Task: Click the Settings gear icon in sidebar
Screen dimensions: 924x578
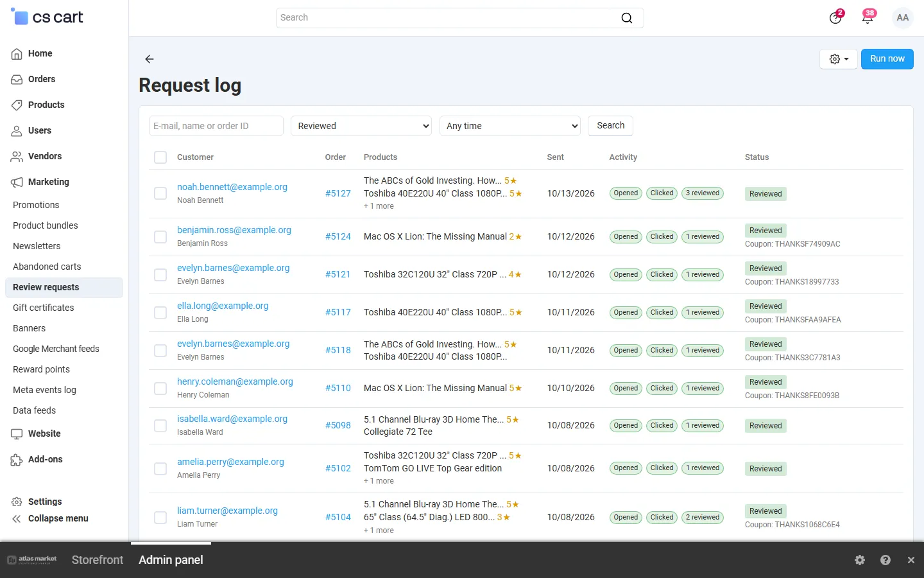Action: pos(17,502)
